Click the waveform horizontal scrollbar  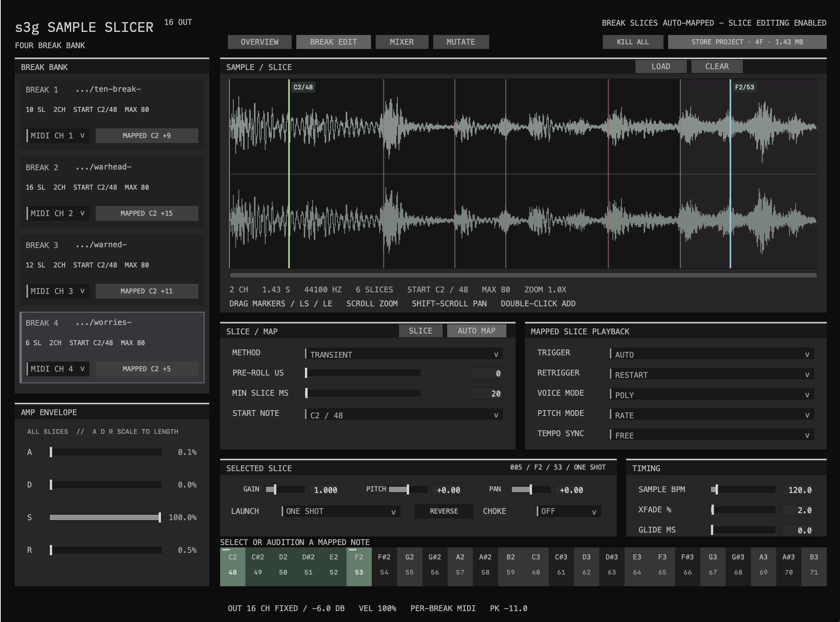click(523, 275)
